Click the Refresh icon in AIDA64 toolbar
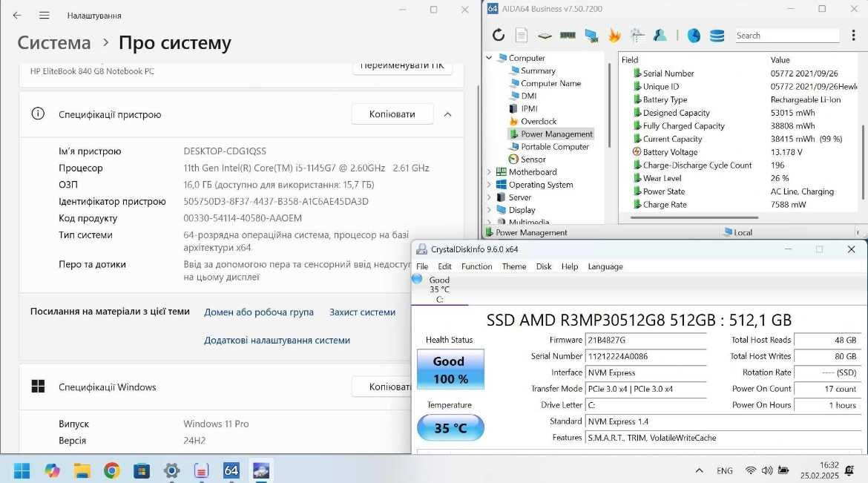 pyautogui.click(x=499, y=35)
